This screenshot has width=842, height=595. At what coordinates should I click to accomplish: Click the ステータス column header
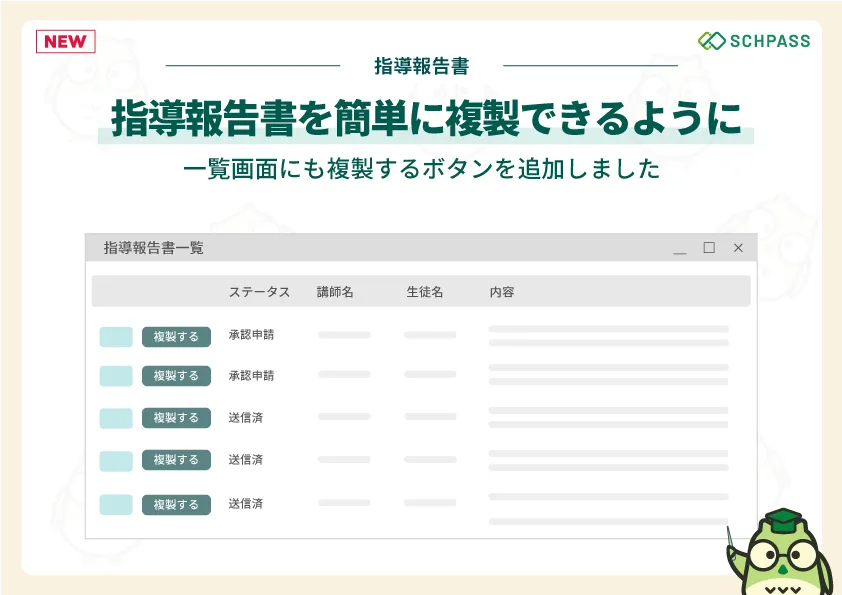pyautogui.click(x=259, y=292)
